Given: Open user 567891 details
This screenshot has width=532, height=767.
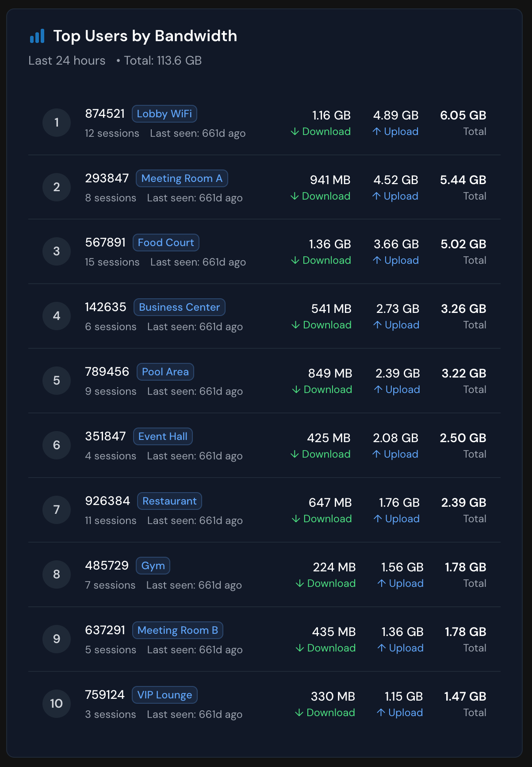Looking at the screenshot, I should point(105,243).
